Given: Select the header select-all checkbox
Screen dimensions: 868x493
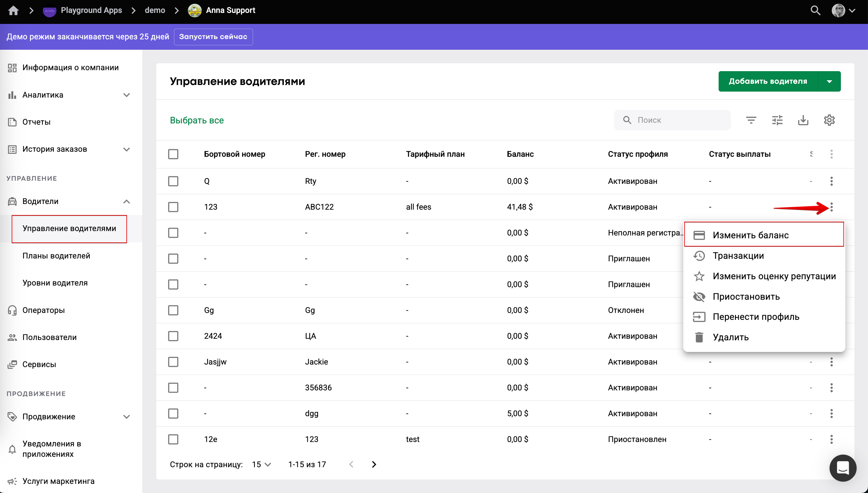Looking at the screenshot, I should click(x=173, y=154).
